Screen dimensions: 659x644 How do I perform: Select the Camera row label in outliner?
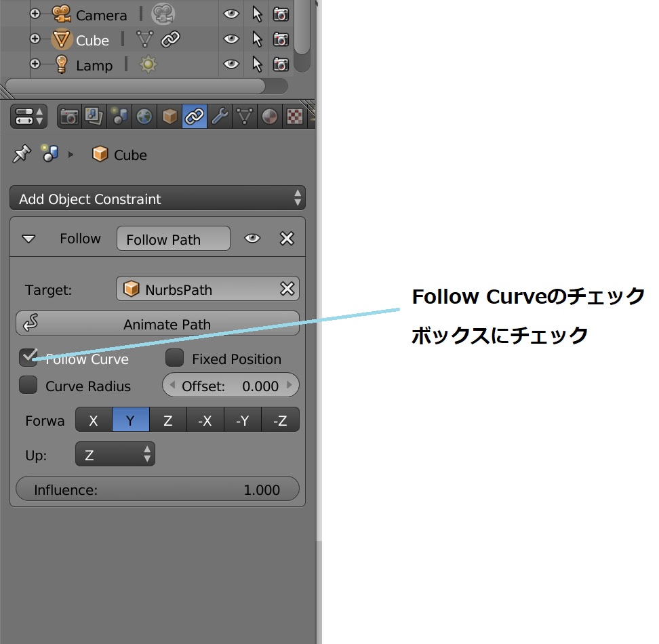[101, 16]
